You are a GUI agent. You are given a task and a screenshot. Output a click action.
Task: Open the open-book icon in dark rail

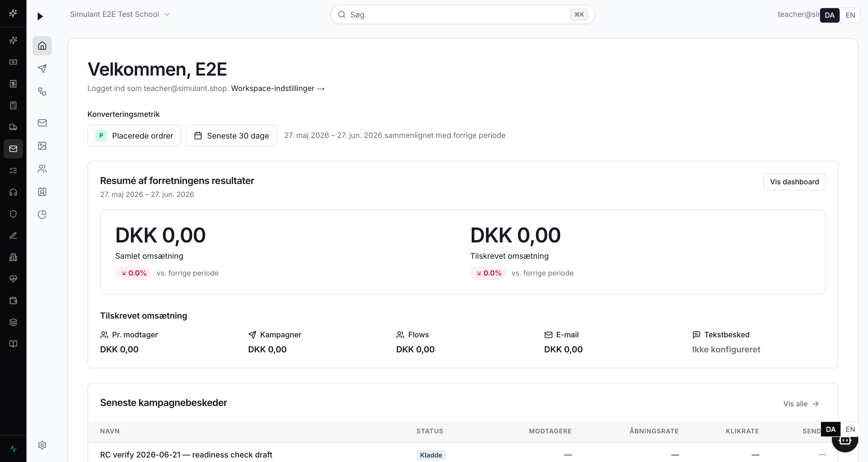tap(13, 344)
